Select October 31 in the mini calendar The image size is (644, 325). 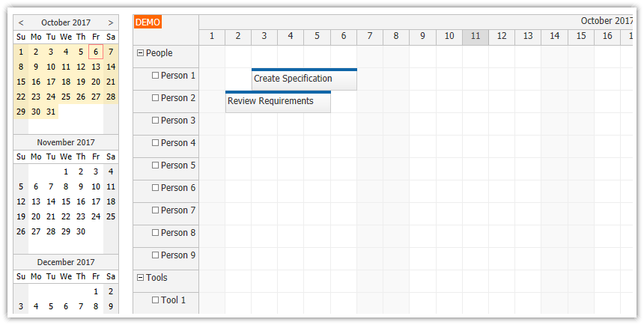point(51,112)
